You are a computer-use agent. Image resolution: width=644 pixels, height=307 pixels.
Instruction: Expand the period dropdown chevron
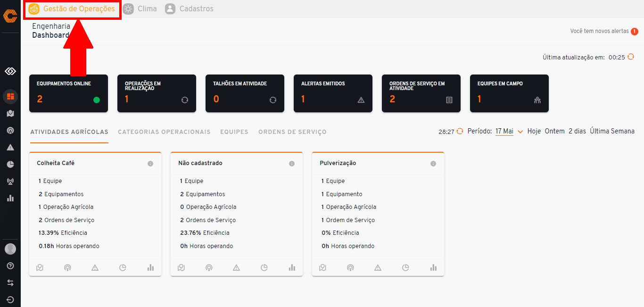(520, 132)
